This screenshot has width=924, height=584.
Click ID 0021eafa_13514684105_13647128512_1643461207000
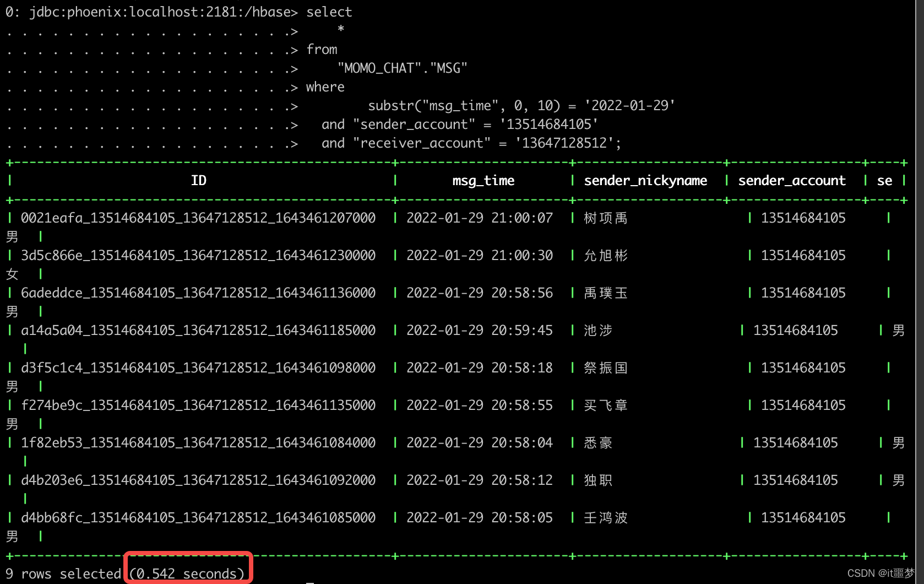(x=198, y=218)
